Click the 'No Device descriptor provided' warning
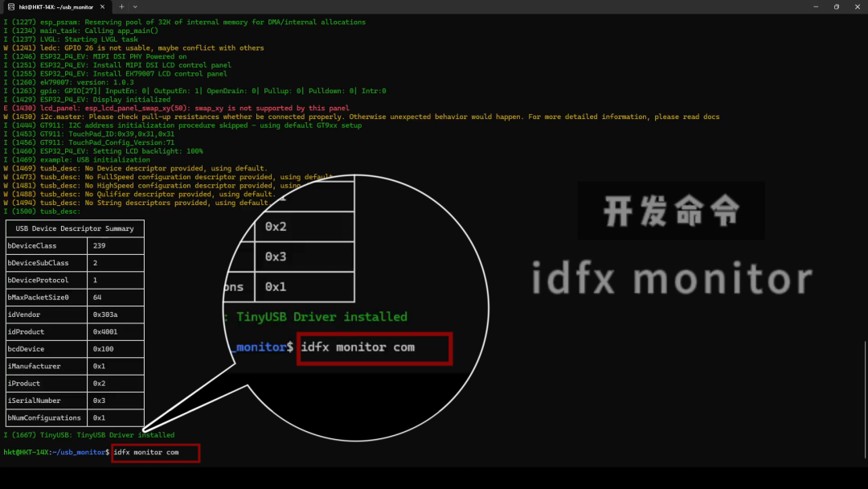The width and height of the screenshot is (868, 489). click(x=136, y=168)
